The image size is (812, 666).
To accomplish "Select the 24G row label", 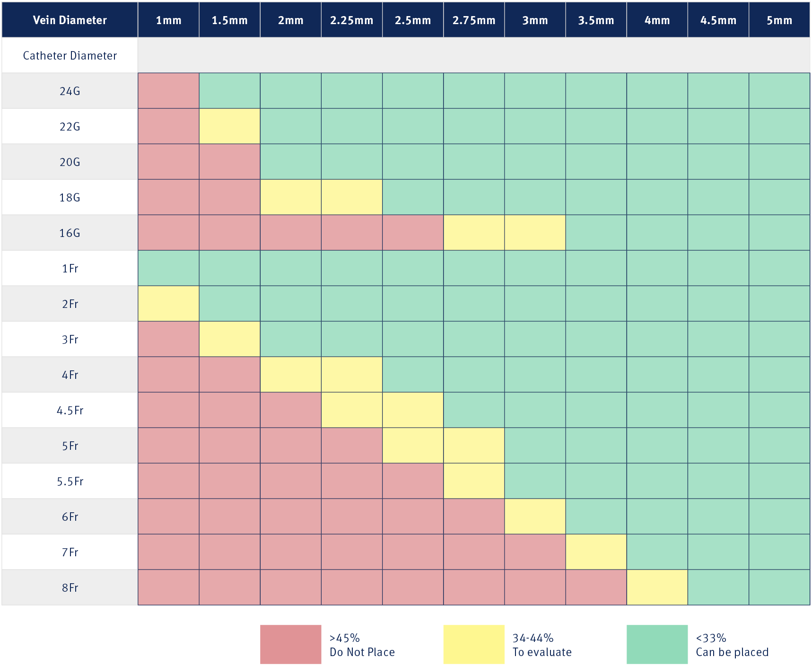I will [x=70, y=91].
